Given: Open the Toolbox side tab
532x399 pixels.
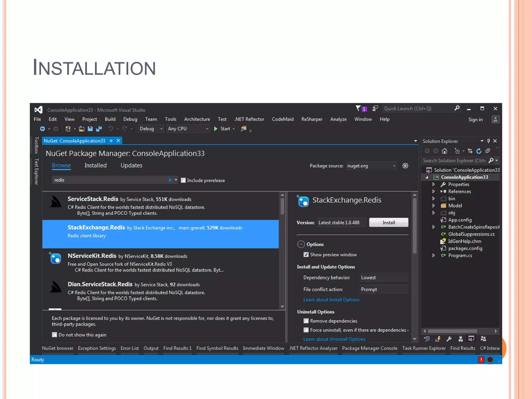Looking at the screenshot, I should point(37,145).
